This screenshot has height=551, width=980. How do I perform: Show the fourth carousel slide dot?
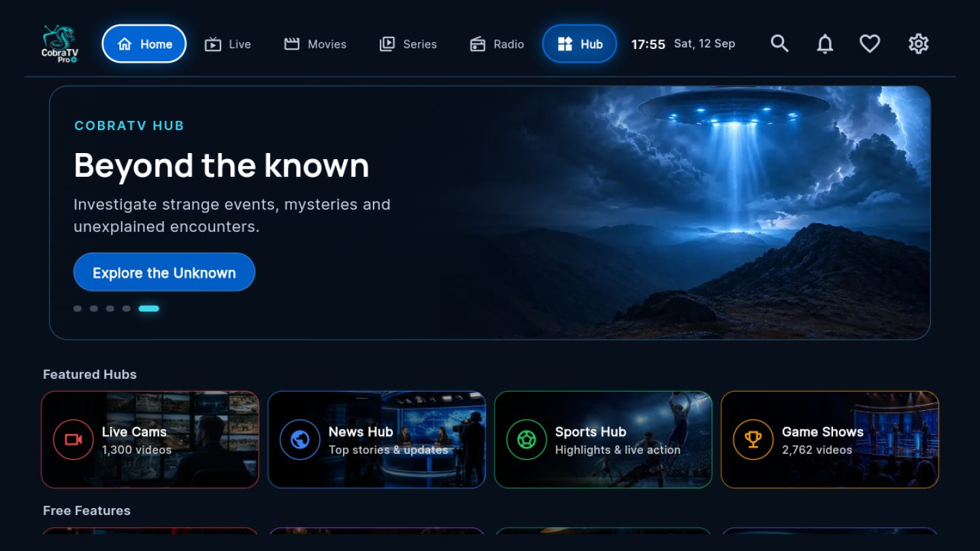coord(127,308)
